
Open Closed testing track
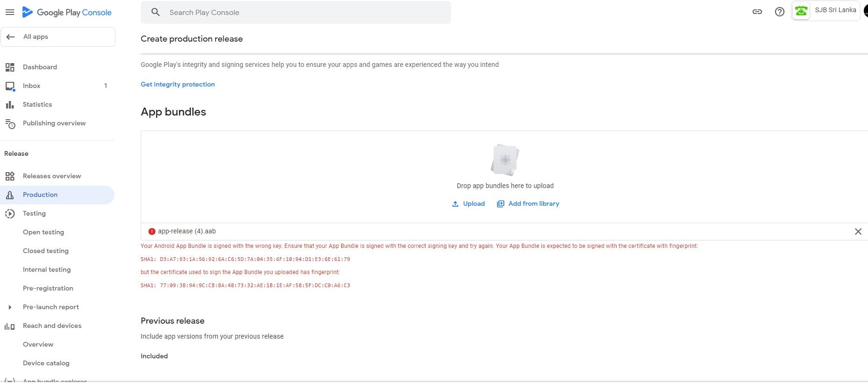pyautogui.click(x=46, y=251)
